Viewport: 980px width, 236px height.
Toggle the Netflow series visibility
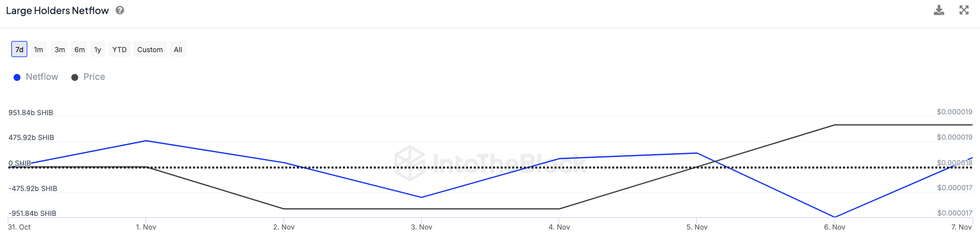pos(42,77)
